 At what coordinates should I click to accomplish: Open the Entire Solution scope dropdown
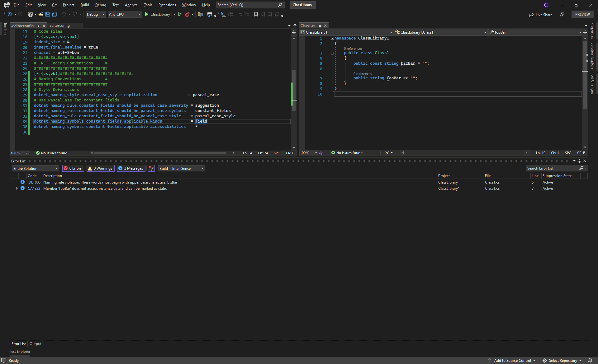click(35, 168)
